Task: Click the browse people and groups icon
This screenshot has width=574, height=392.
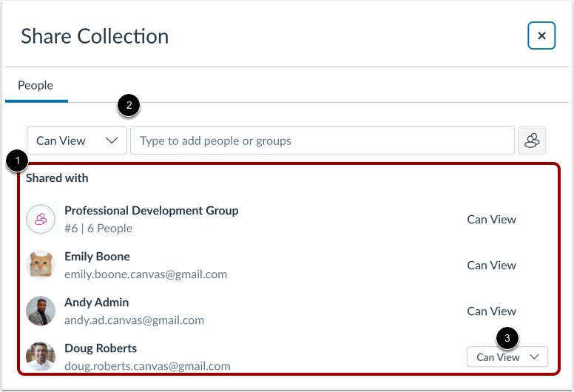Action: coord(532,141)
